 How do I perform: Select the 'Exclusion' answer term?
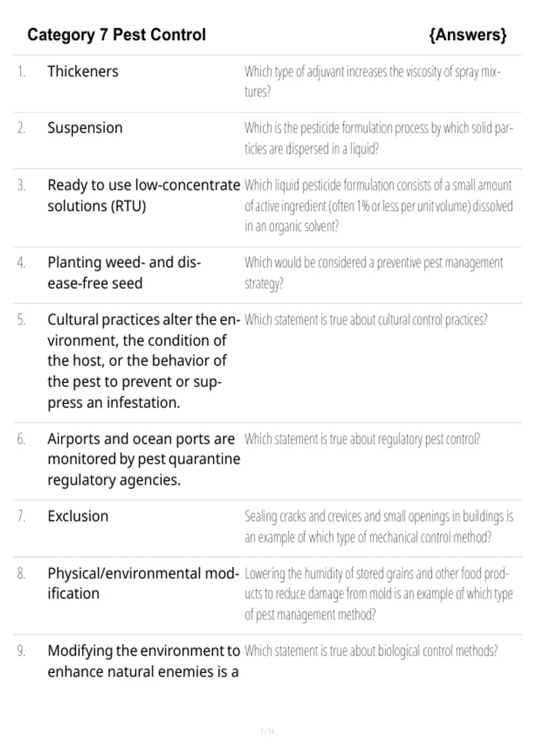(78, 516)
